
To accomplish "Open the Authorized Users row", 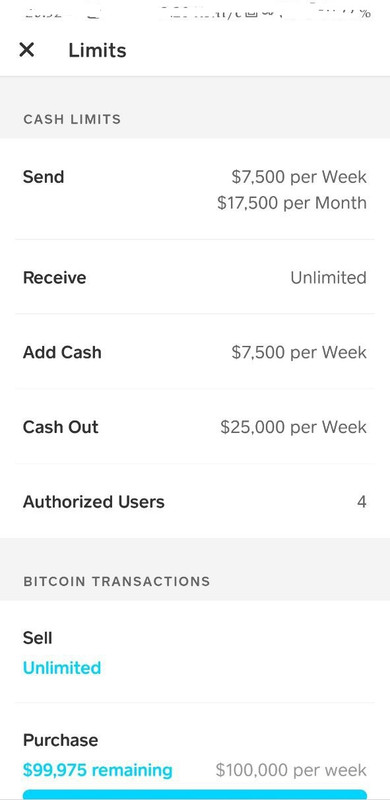I will click(195, 502).
